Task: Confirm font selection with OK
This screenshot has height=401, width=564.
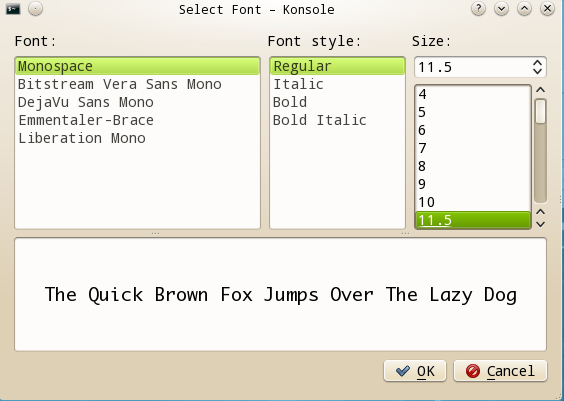Action: point(415,371)
